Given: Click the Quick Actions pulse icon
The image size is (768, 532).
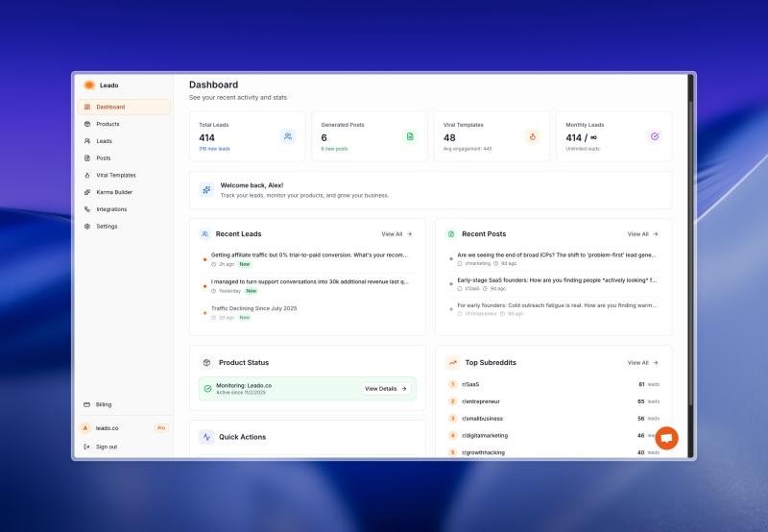Looking at the screenshot, I should (206, 437).
